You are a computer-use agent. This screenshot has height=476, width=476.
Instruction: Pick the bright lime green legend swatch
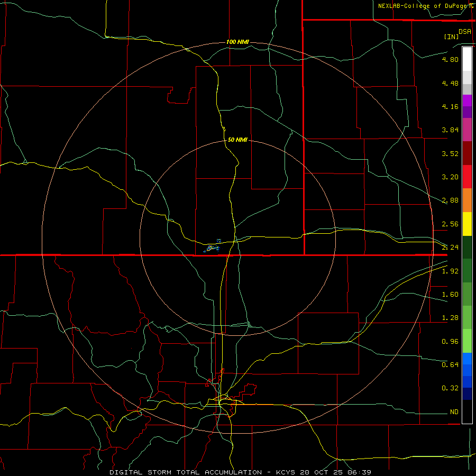tap(467, 341)
